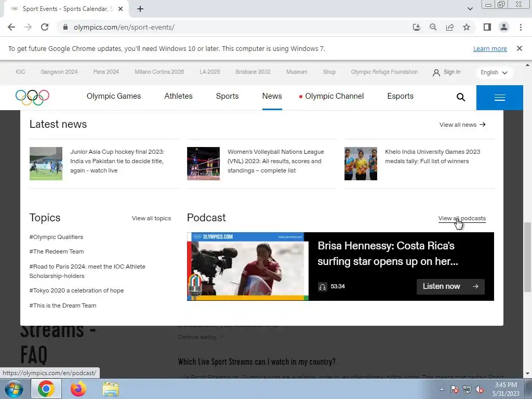Expand the English language dropdown
The width and height of the screenshot is (532, 399).
click(494, 73)
